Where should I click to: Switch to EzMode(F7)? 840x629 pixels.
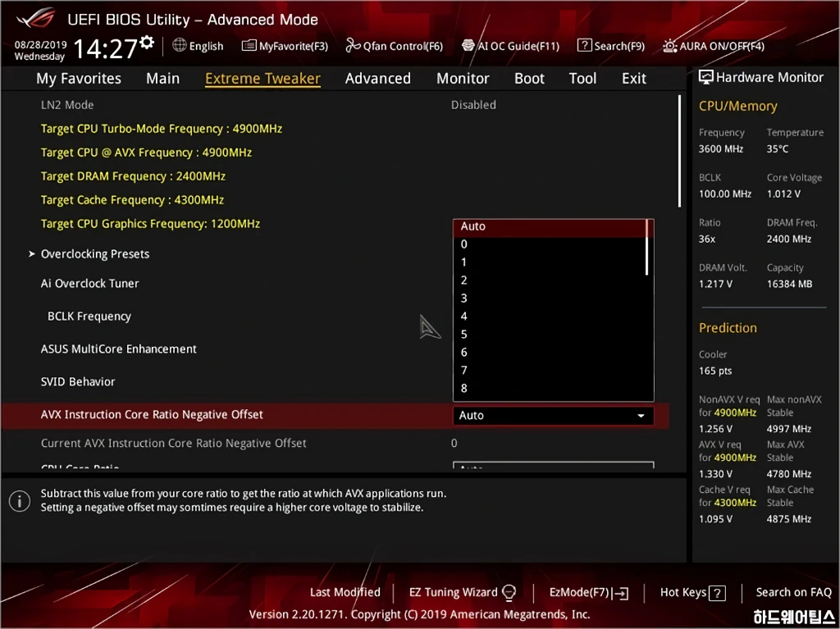589,593
